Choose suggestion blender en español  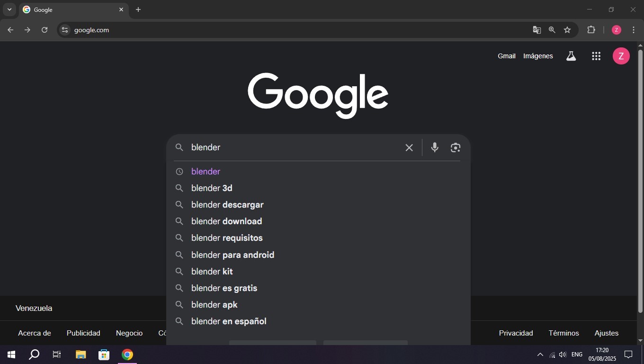(x=318, y=321)
